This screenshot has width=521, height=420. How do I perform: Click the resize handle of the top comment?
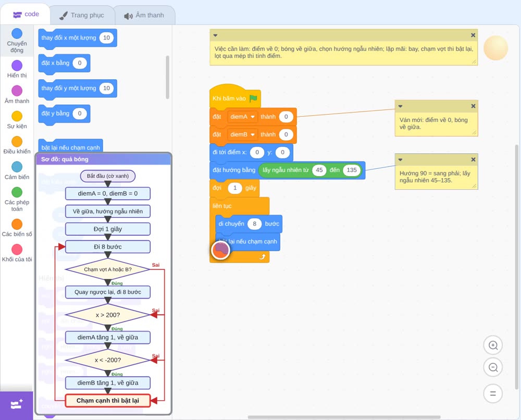pos(474,62)
